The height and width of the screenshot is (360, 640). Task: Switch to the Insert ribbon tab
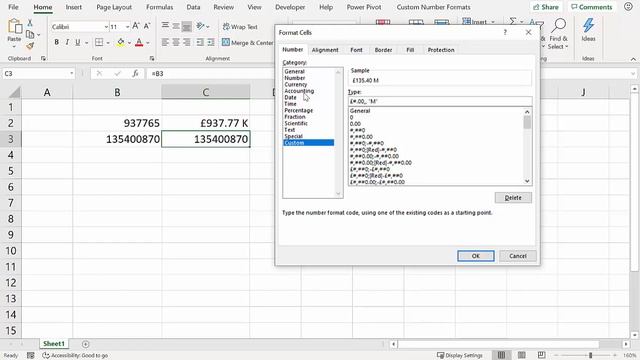click(x=73, y=7)
